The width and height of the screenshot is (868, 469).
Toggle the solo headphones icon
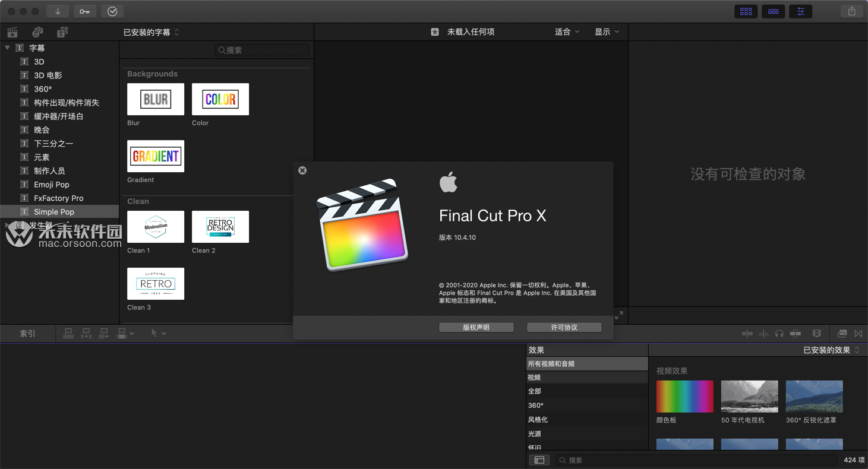click(x=779, y=334)
